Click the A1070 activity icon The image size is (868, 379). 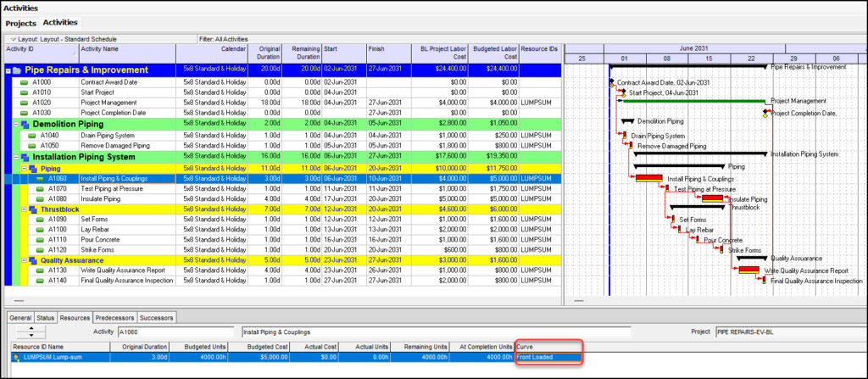pos(40,189)
